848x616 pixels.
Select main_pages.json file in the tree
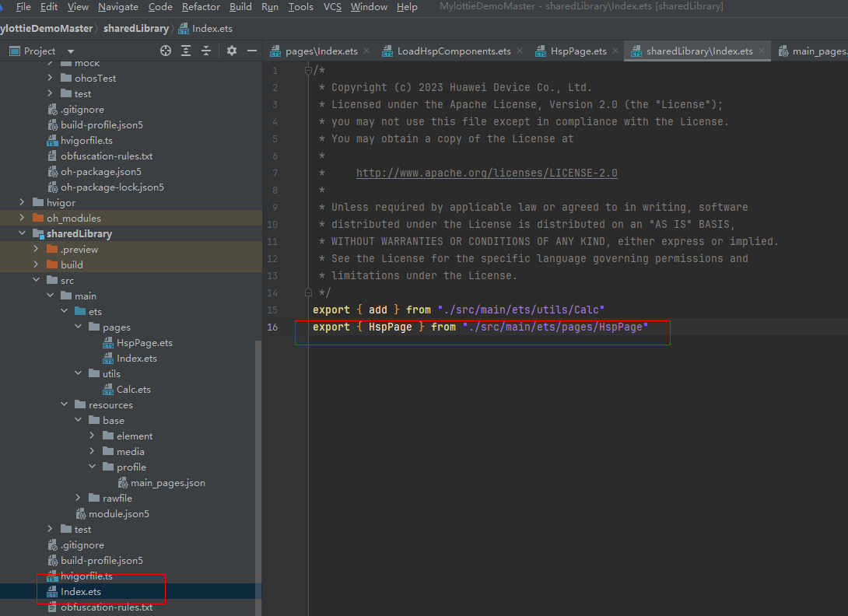tap(167, 483)
